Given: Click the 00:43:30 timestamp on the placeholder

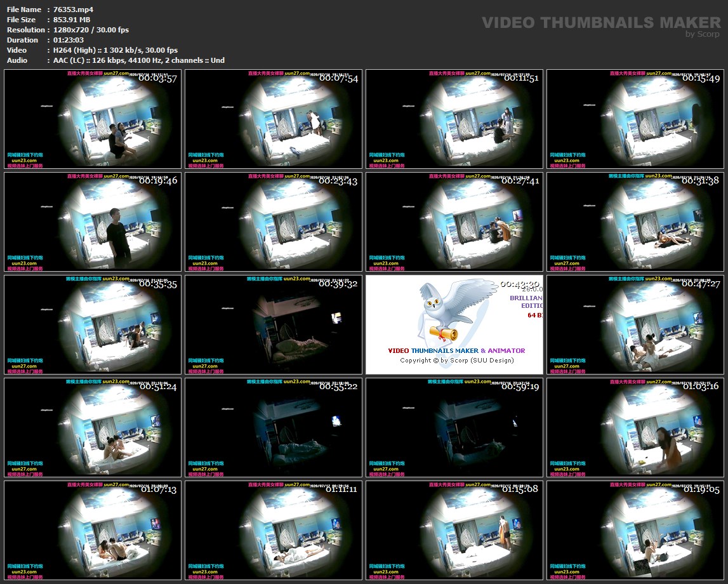Looking at the screenshot, I should coord(519,284).
